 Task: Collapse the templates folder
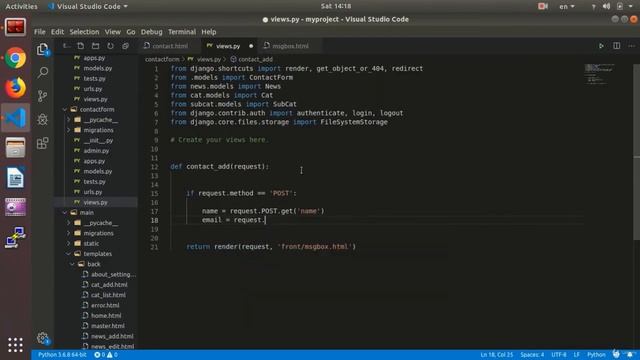[x=69, y=253]
